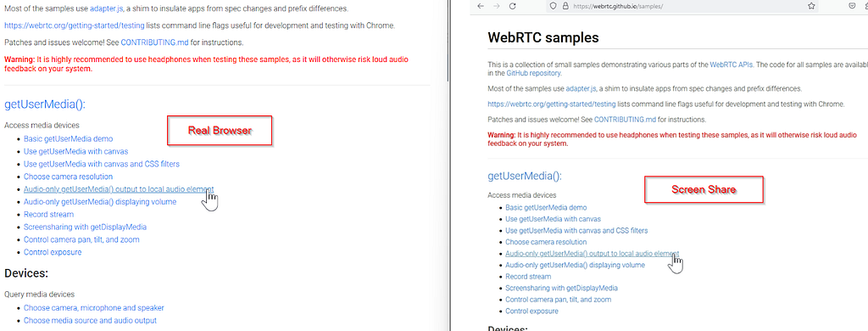Viewport: 868px width, 331px height.
Task: Open adapter.js link in the left window
Action: click(x=106, y=8)
